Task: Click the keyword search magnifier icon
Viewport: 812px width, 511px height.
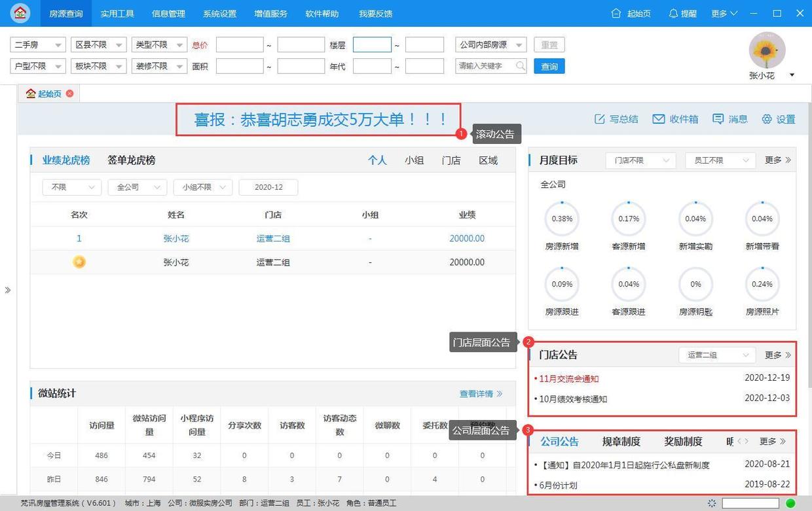Action: (x=521, y=65)
